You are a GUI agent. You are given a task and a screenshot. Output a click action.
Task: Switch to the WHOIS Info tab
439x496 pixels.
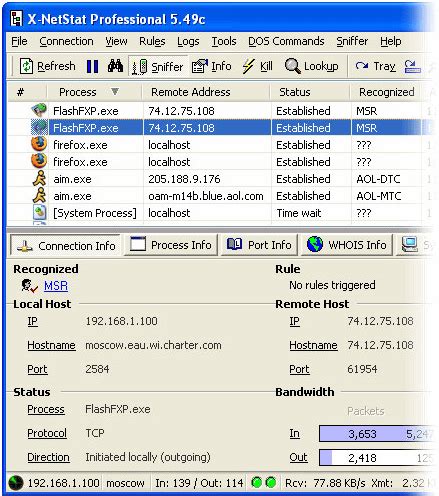pos(347,245)
